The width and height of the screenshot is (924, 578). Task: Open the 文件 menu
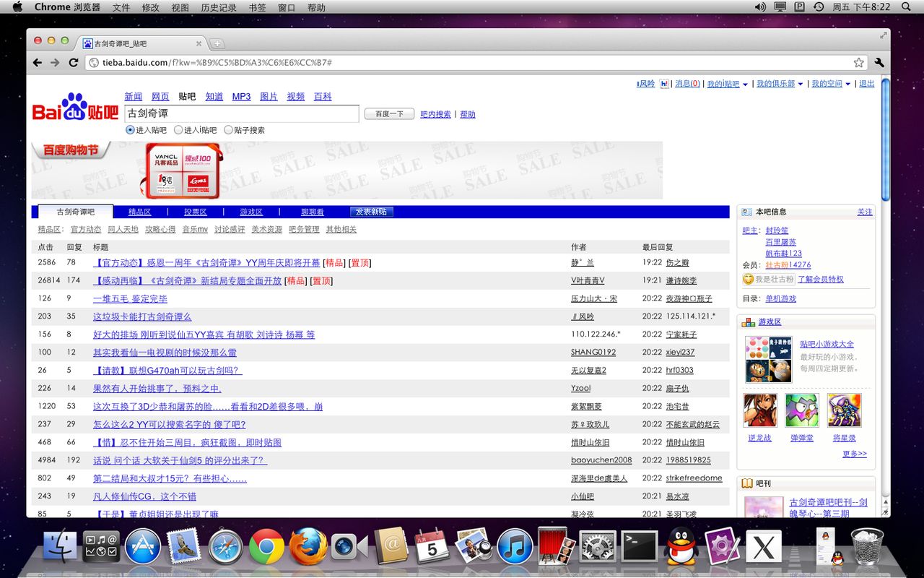click(121, 7)
